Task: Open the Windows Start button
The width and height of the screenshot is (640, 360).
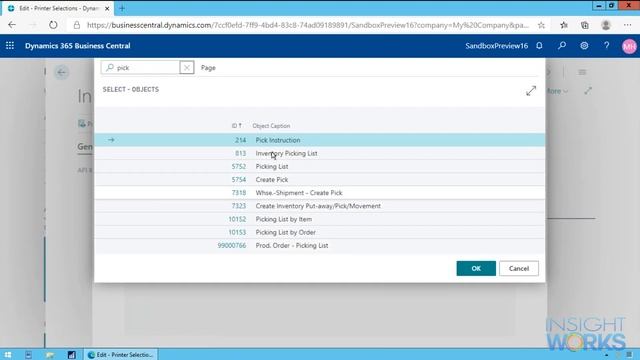Action: 8,355
